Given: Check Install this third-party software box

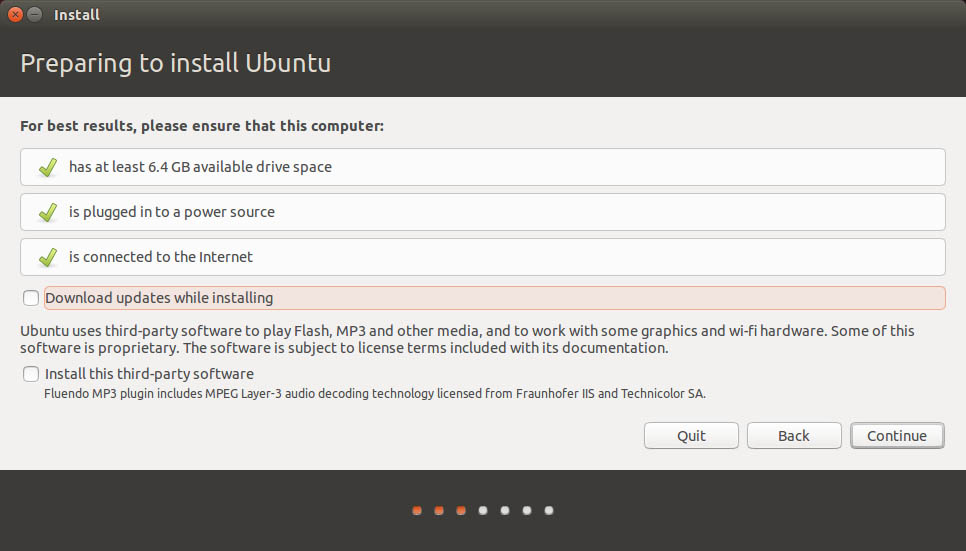Looking at the screenshot, I should click(31, 374).
